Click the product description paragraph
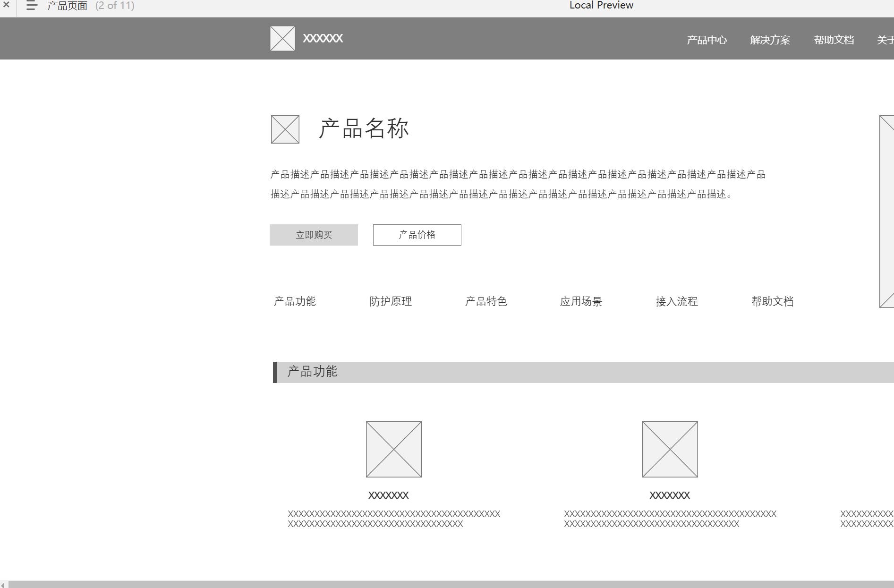The height and width of the screenshot is (588, 894). 518,184
